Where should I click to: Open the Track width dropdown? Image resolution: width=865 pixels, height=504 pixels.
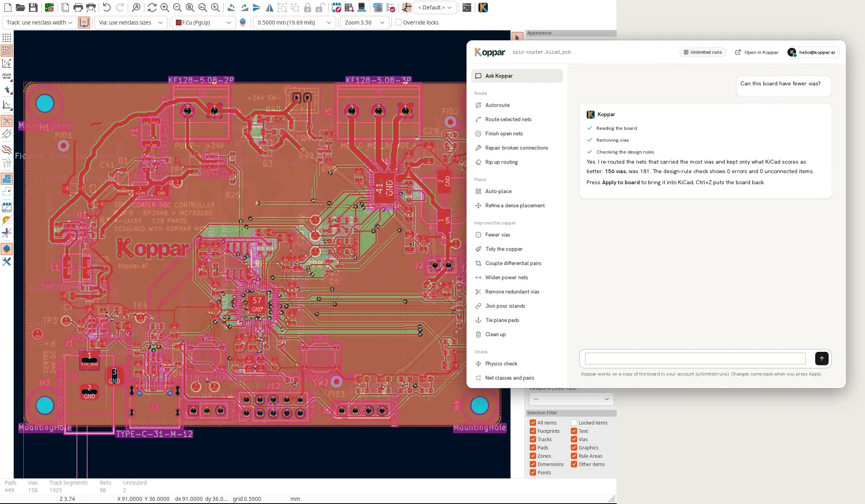tap(40, 23)
